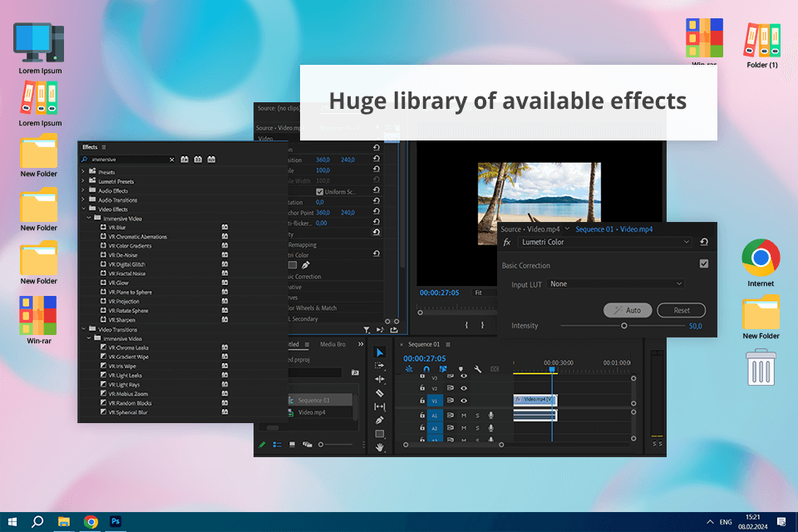The height and width of the screenshot is (532, 798).
Task: Click the Intensity slider handle
Action: (x=624, y=326)
